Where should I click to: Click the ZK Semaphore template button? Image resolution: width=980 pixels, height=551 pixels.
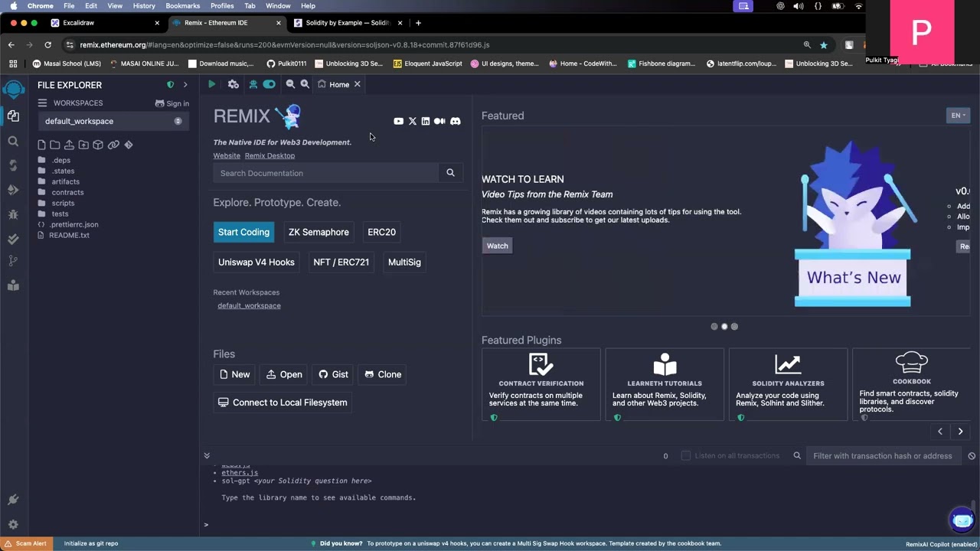point(318,232)
